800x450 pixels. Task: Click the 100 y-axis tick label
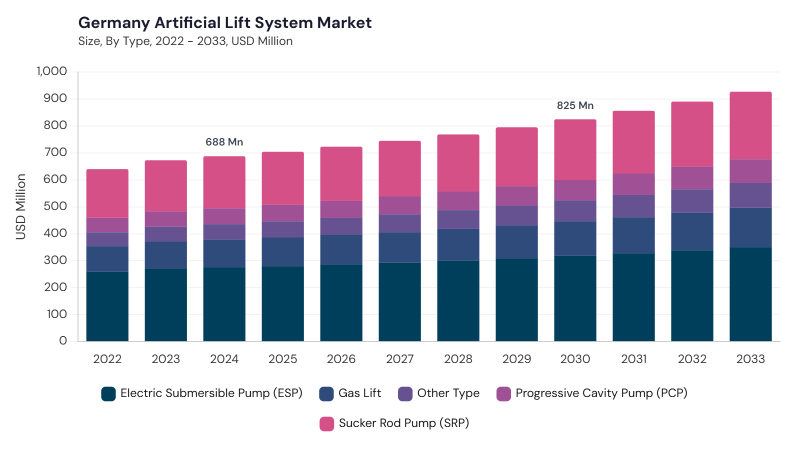56,314
